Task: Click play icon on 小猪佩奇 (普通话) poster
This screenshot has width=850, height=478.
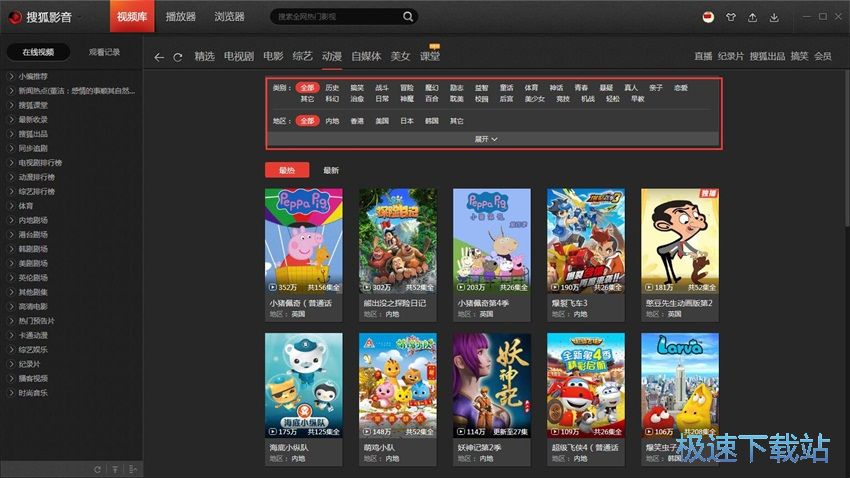Action: 272,287
